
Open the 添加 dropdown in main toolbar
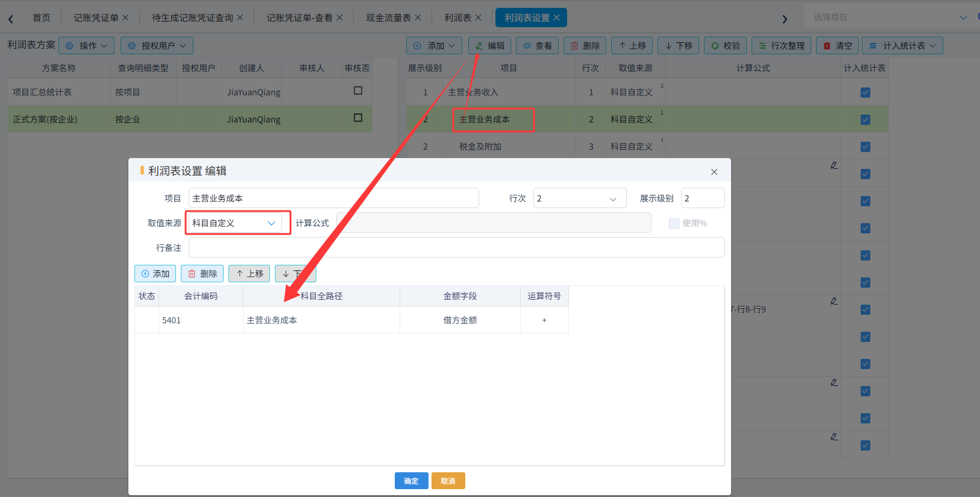pos(435,46)
